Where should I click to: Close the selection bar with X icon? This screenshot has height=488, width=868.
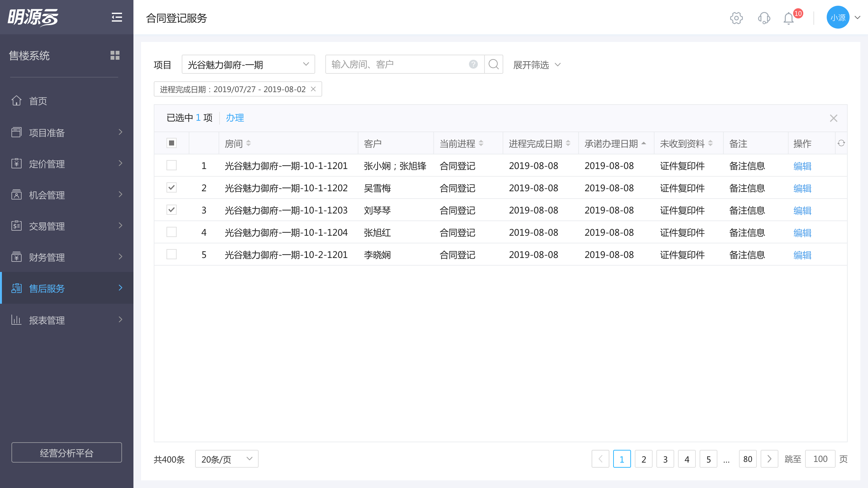(833, 118)
